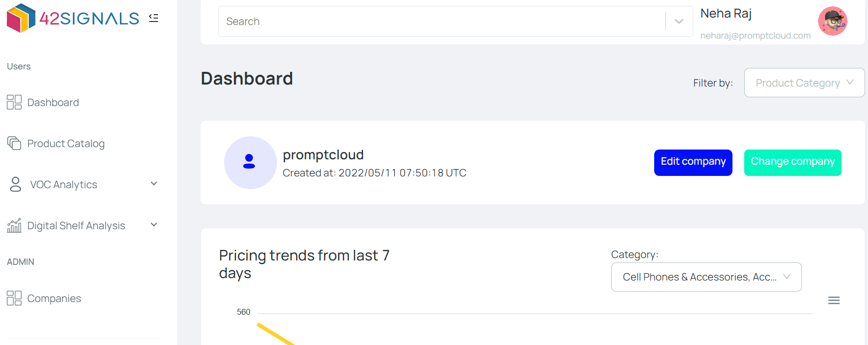The image size is (868, 345).
Task: Click the VOC Analytics person icon
Action: point(16,184)
